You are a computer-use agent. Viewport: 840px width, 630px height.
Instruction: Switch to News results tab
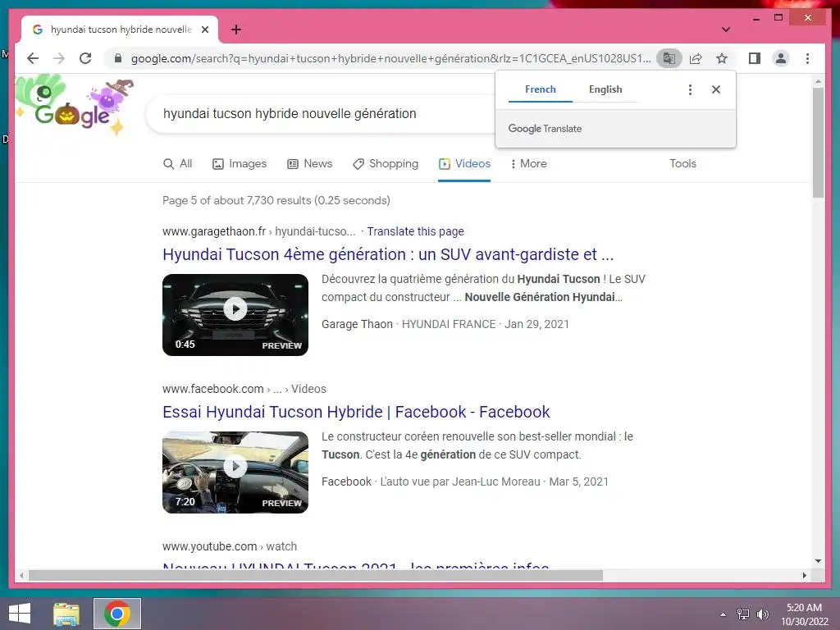(x=309, y=164)
